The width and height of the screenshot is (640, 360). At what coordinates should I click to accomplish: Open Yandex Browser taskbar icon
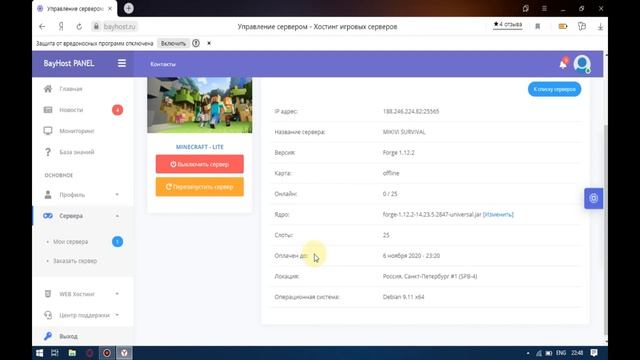coord(124,353)
